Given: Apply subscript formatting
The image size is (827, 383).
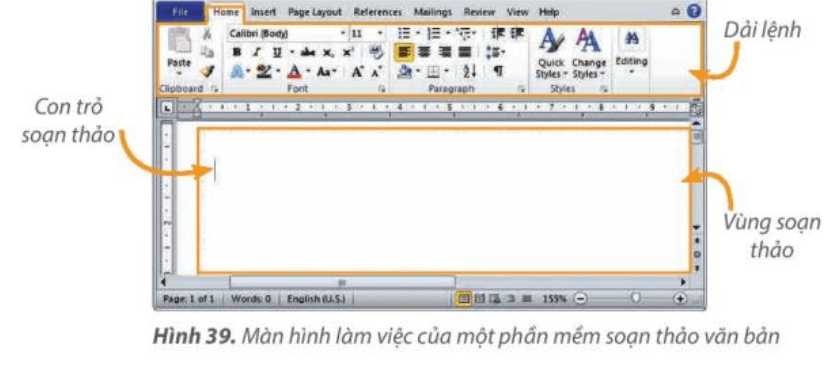Looking at the screenshot, I should point(329,53).
